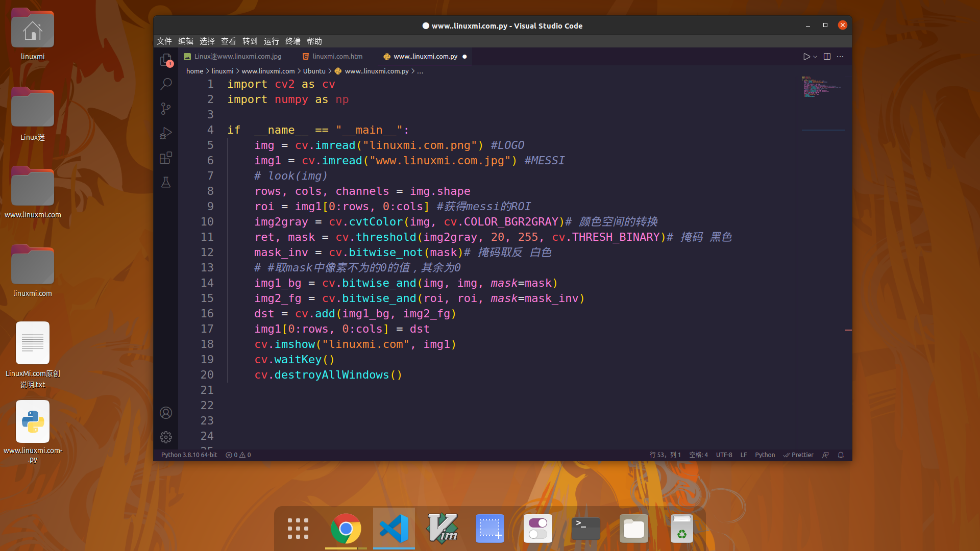Change LF line ending setting
This screenshot has height=551, width=980.
743,455
